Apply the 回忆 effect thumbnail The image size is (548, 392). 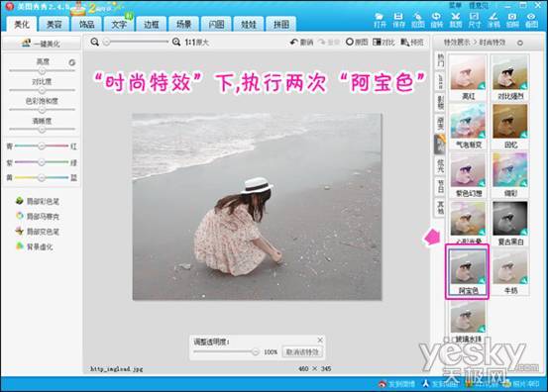510,126
